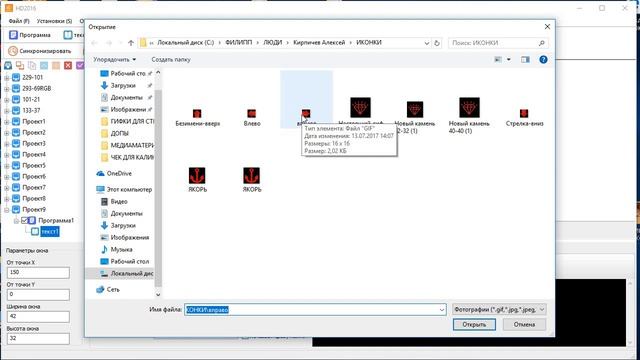Click the ФИЛИПП breadcrumb in address bar
The height and width of the screenshot is (360, 640).
[x=239, y=42]
